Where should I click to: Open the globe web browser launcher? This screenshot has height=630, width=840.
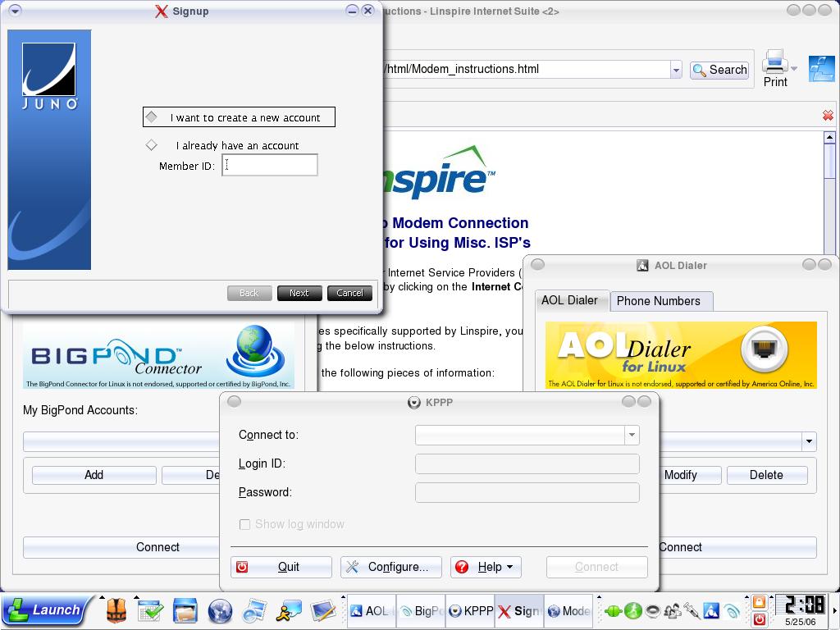click(x=220, y=610)
